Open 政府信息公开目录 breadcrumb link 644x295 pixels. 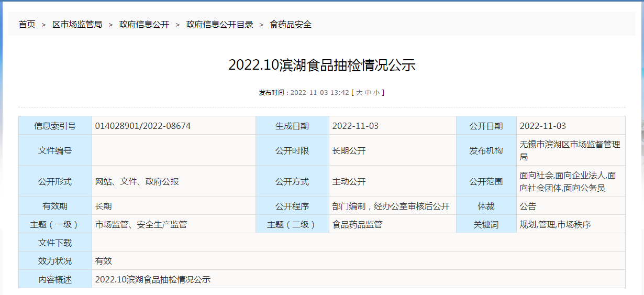click(219, 25)
